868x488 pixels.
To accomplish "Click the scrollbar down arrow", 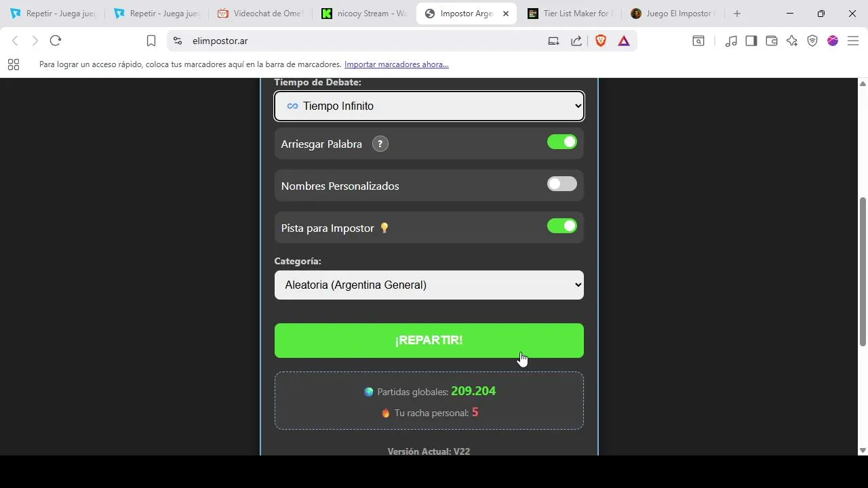I will click(x=863, y=450).
